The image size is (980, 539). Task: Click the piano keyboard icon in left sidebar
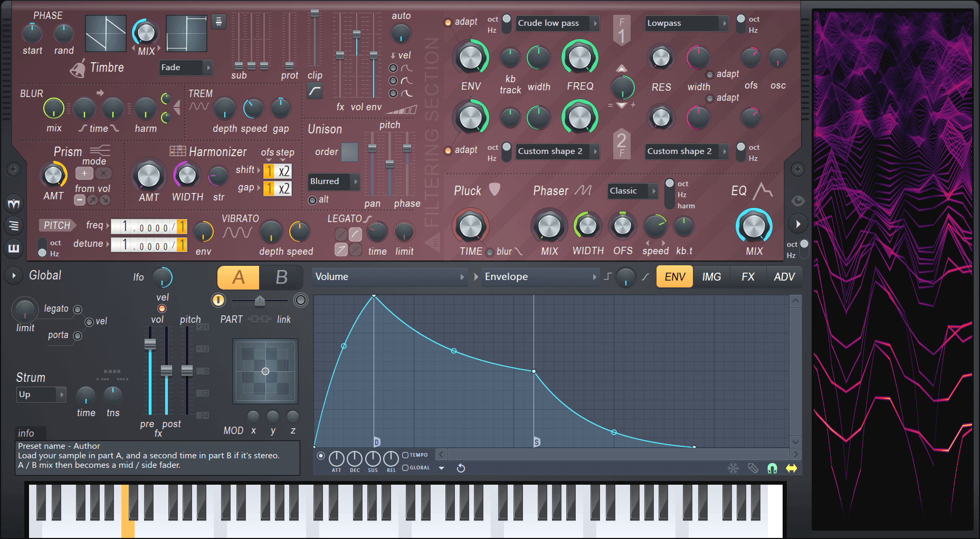click(14, 248)
